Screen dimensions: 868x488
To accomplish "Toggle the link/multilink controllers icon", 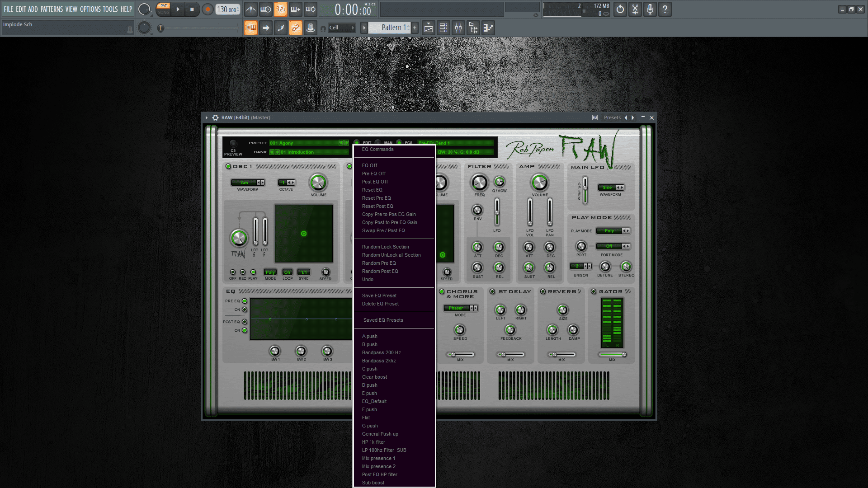I will [x=296, y=28].
